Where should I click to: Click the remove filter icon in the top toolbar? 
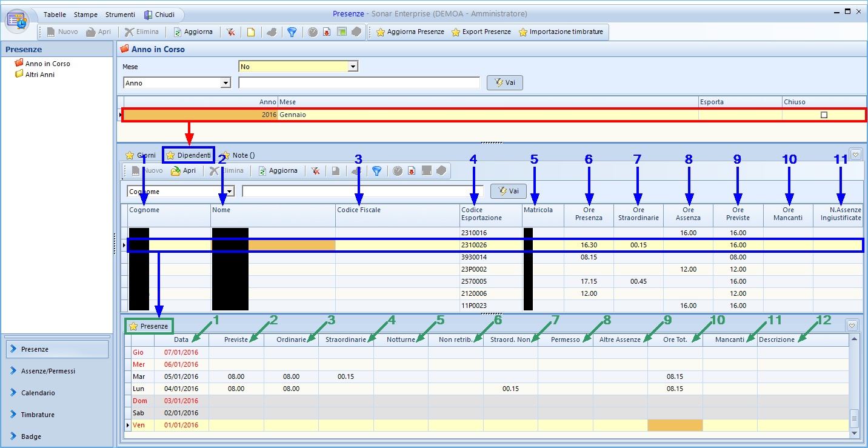click(231, 32)
